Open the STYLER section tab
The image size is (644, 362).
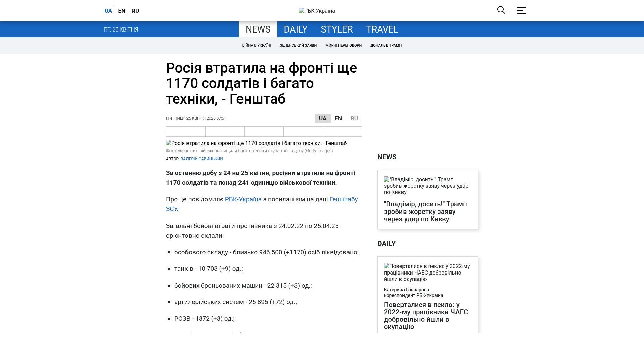click(336, 29)
